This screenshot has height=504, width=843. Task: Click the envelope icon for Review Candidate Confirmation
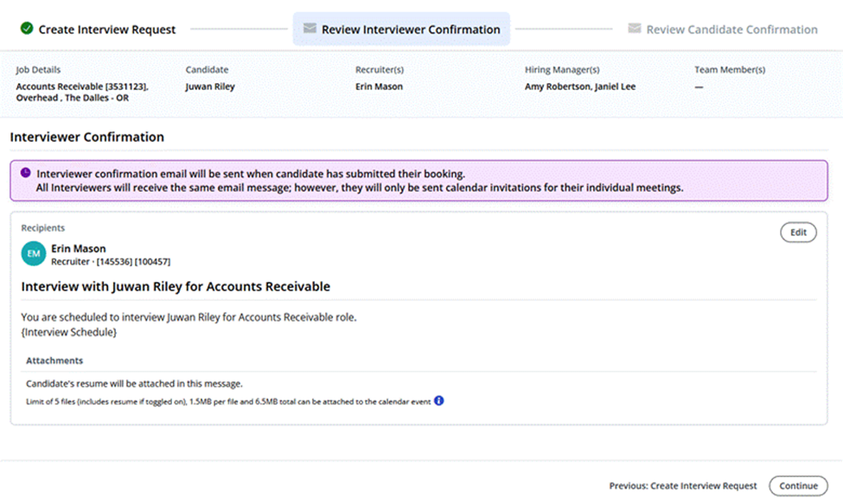(635, 29)
